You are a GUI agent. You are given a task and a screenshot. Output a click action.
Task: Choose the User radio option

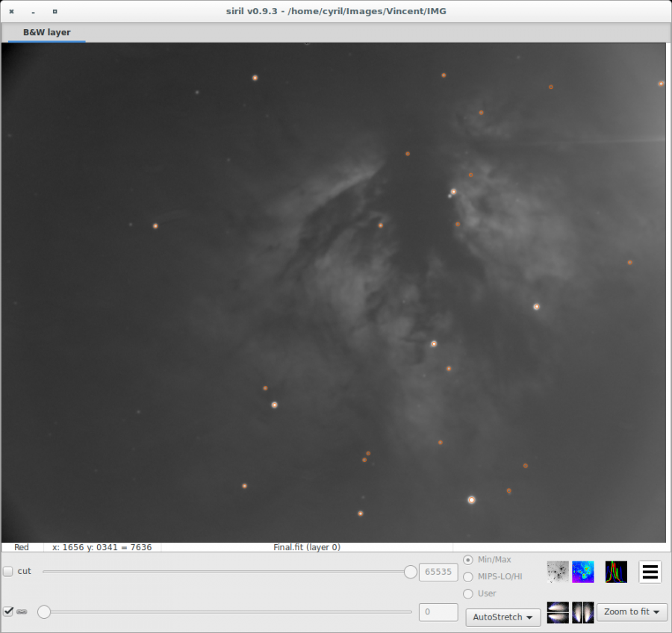tap(468, 593)
